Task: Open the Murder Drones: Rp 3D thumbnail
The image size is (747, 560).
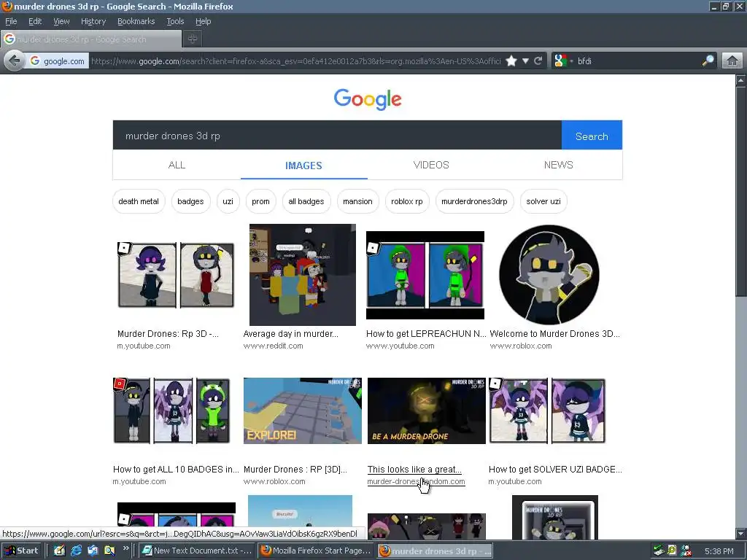Action: pyautogui.click(x=177, y=275)
